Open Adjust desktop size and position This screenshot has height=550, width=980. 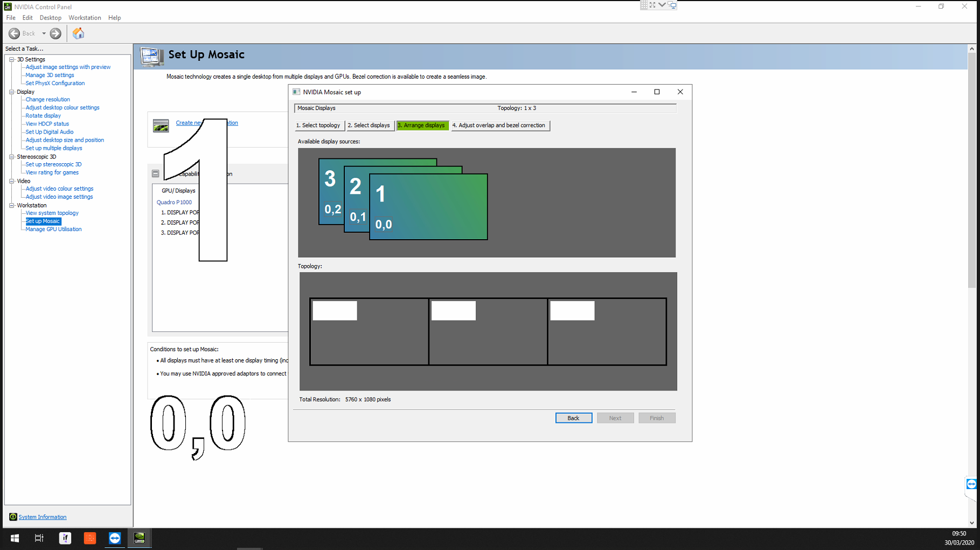point(65,140)
